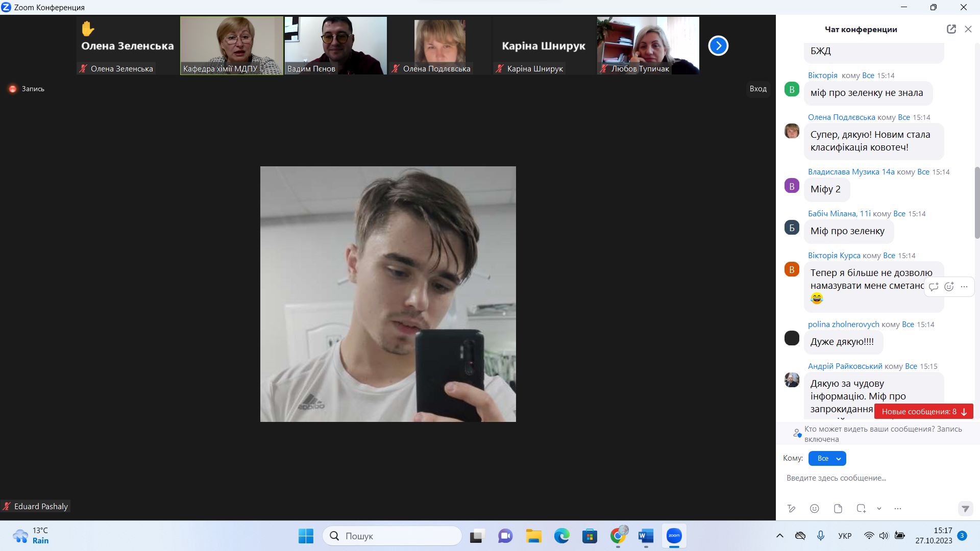This screenshot has width=980, height=551.
Task: Click the screenshot capture icon in chat
Action: [861, 508]
